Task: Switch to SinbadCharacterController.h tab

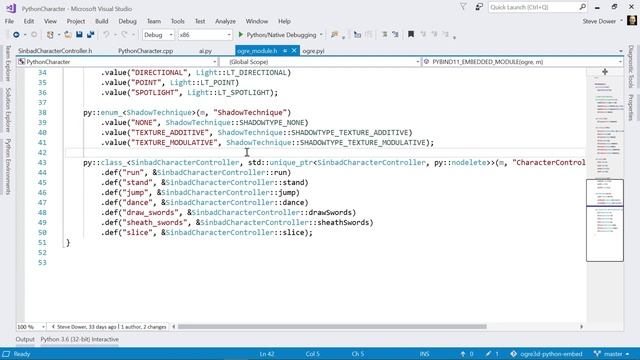Action: click(55, 51)
